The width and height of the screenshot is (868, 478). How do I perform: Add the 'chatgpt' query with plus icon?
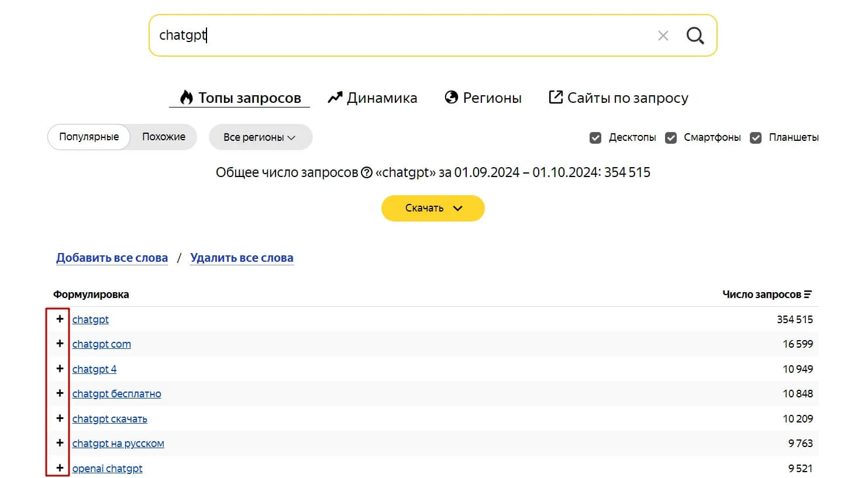tap(60, 319)
